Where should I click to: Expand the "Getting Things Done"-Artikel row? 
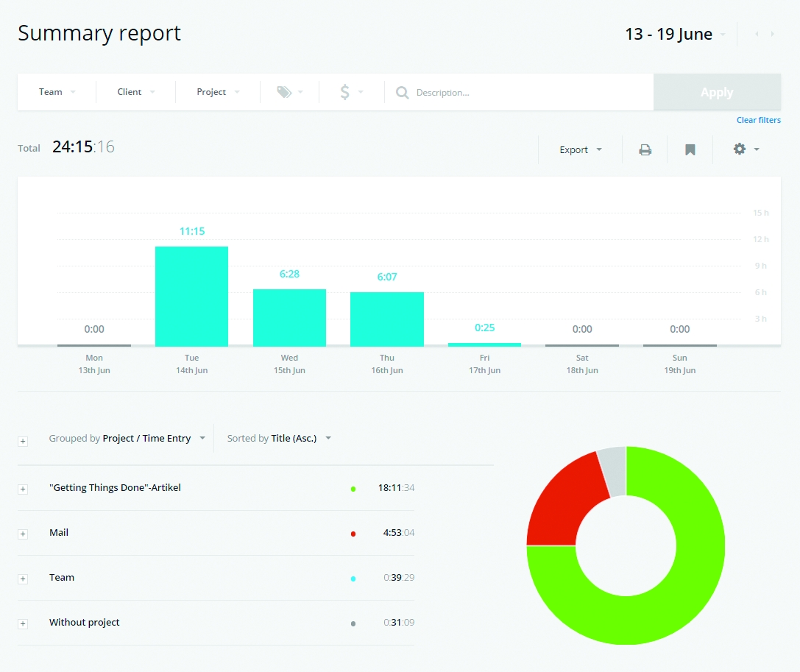click(23, 489)
